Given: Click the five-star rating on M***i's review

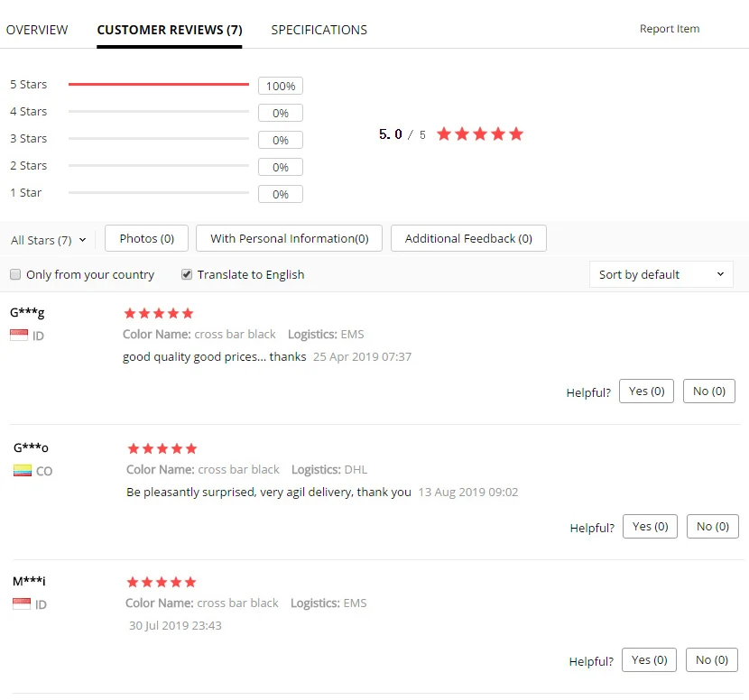Looking at the screenshot, I should coord(162,582).
